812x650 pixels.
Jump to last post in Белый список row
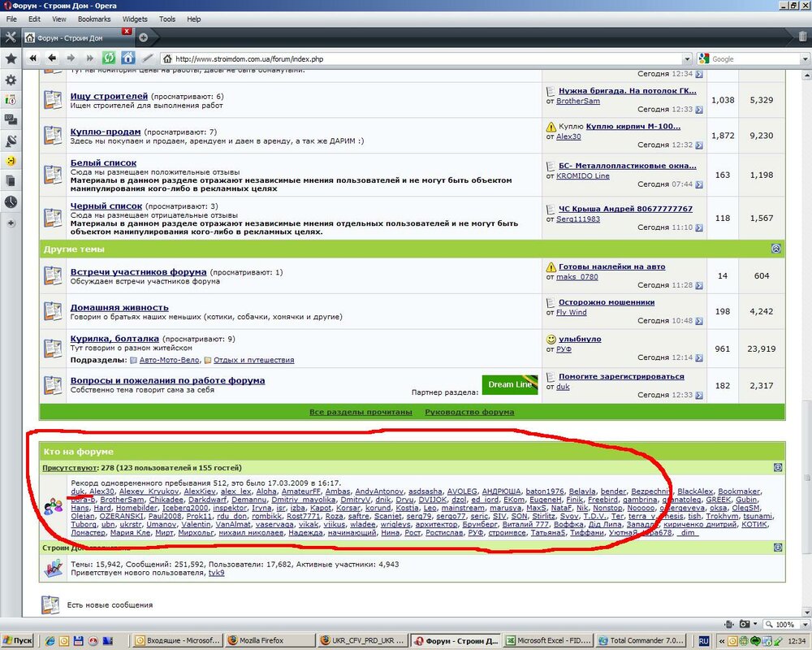click(x=699, y=184)
